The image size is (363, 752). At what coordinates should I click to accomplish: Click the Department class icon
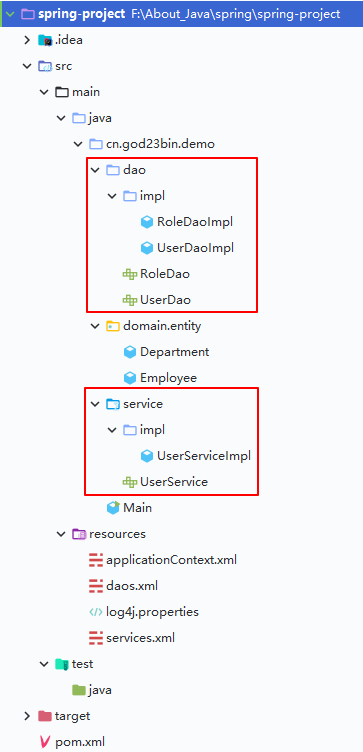pos(130,352)
